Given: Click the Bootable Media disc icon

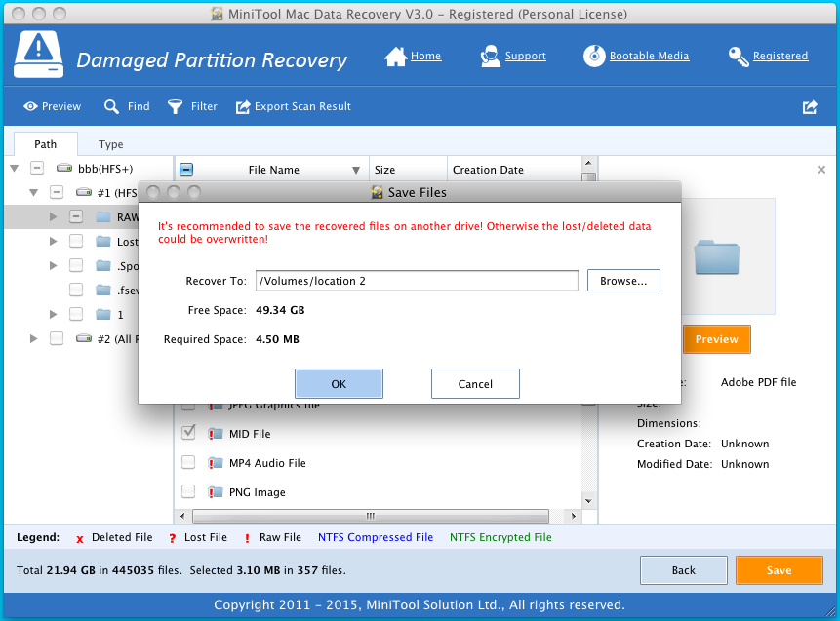Looking at the screenshot, I should (x=594, y=57).
